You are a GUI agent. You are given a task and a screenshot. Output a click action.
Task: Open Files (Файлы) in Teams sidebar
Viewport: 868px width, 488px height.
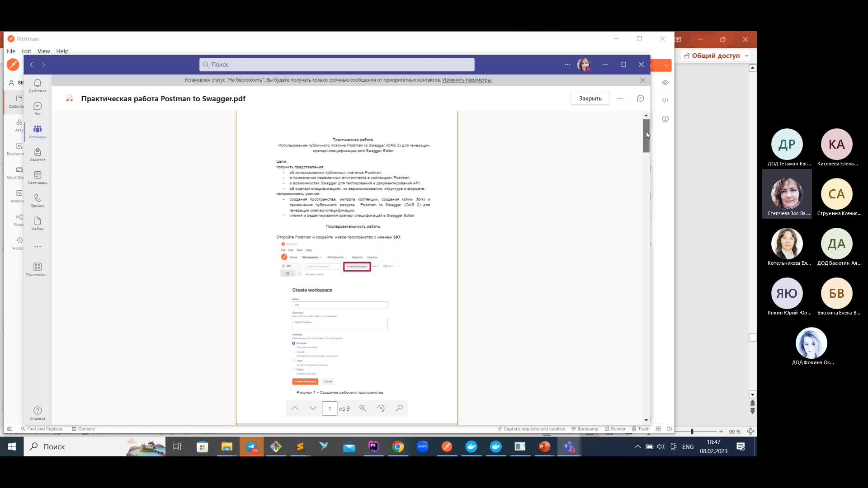point(38,224)
